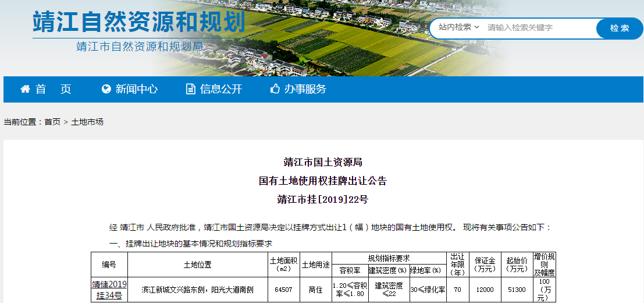Image resolution: width=644 pixels, height=303 pixels.
Task: Click the 30≤绿化率 cell
Action: pyautogui.click(x=428, y=290)
